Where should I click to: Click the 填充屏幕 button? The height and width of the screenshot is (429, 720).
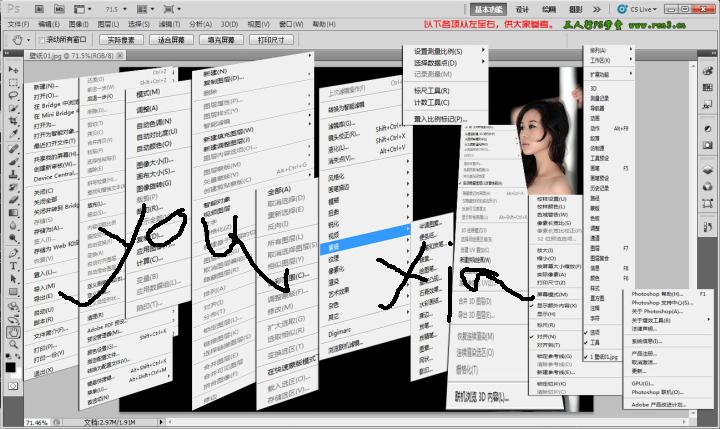[x=221, y=40]
